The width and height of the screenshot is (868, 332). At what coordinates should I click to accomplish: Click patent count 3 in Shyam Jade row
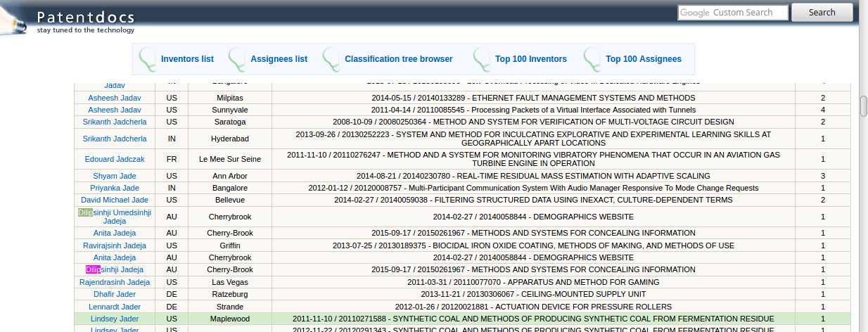click(823, 176)
